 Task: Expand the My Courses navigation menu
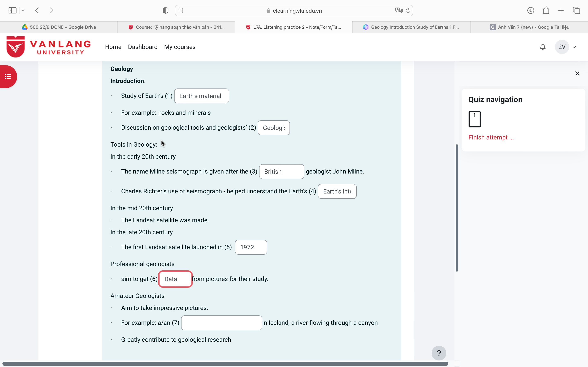(x=179, y=46)
